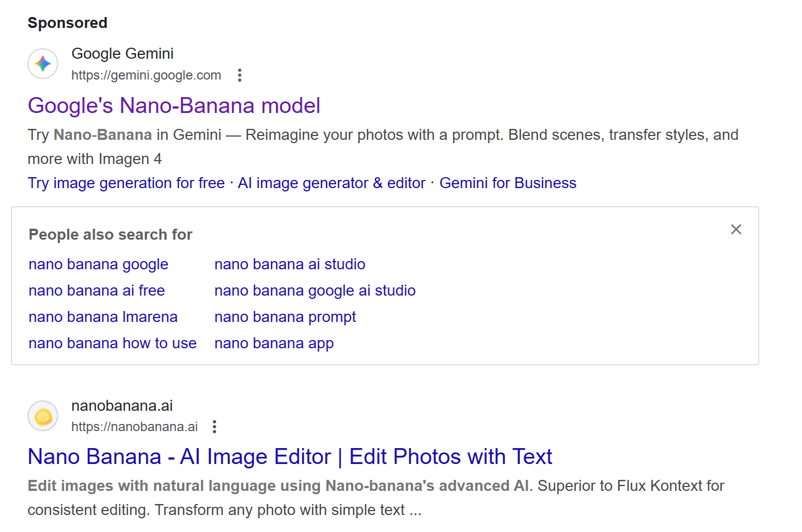Open Google's Nano-Banana model headline
The image size is (802, 532).
click(174, 105)
